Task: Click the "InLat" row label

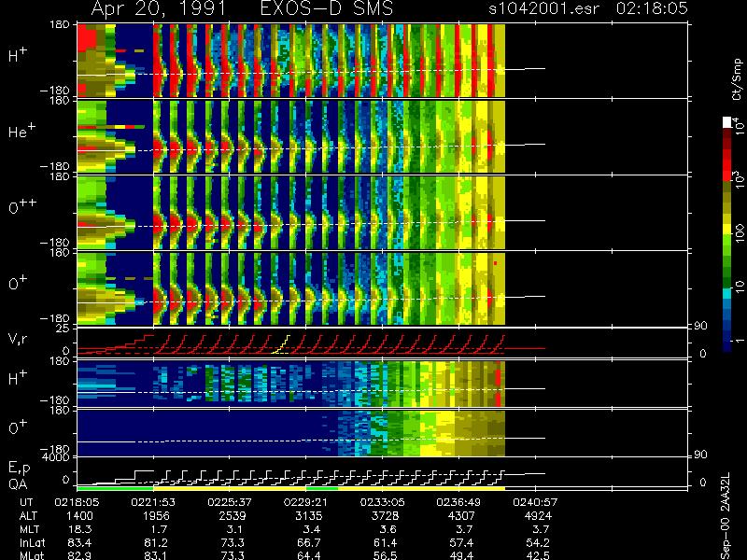Action: coord(32,543)
